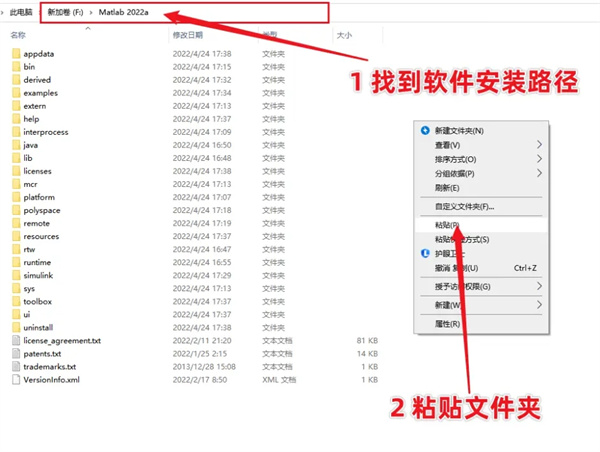Expand the 授予访问权限(G) submenu arrow
Image resolution: width=600 pixels, height=452 pixels.
(539, 286)
